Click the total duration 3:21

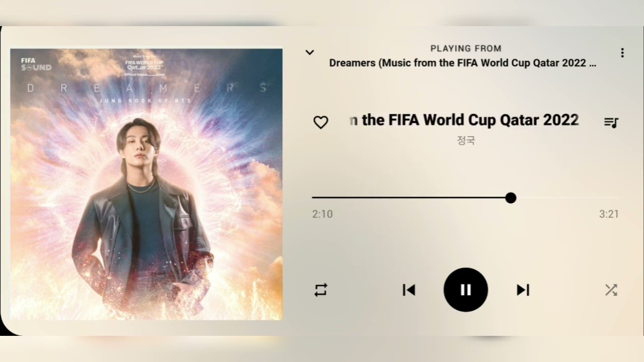609,214
